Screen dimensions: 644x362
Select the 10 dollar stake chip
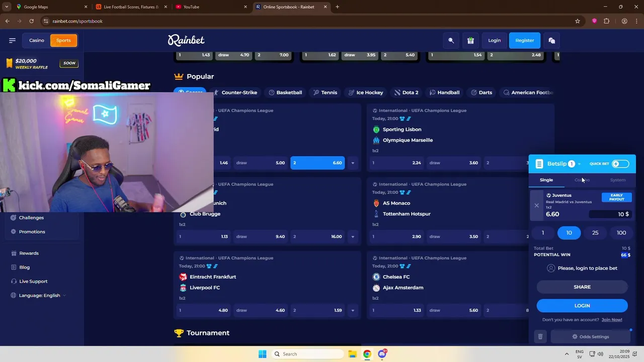tap(569, 233)
